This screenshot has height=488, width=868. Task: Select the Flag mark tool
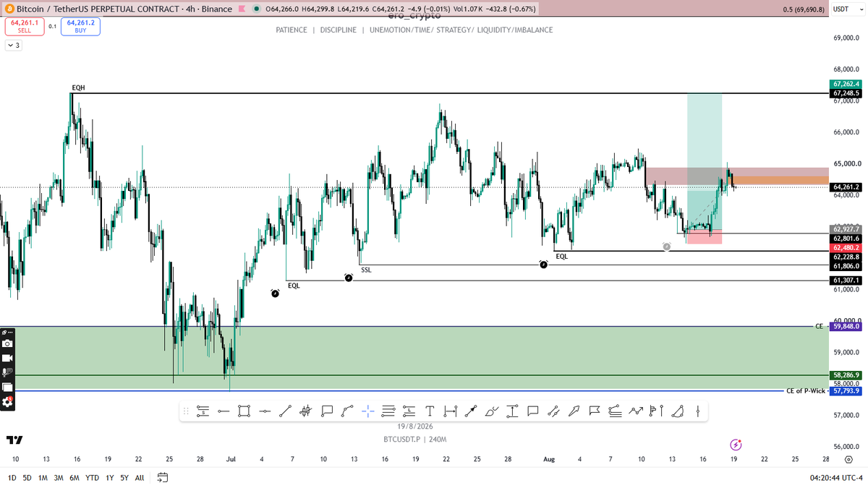pos(595,411)
